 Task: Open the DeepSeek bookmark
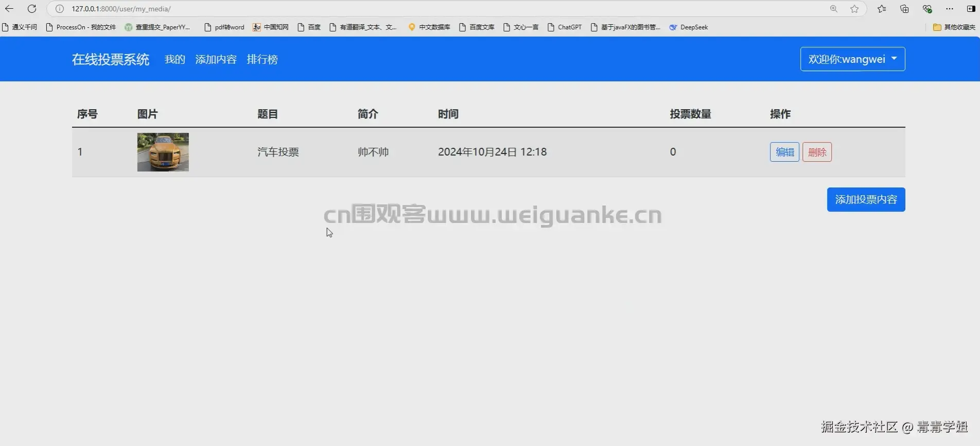[x=689, y=27]
